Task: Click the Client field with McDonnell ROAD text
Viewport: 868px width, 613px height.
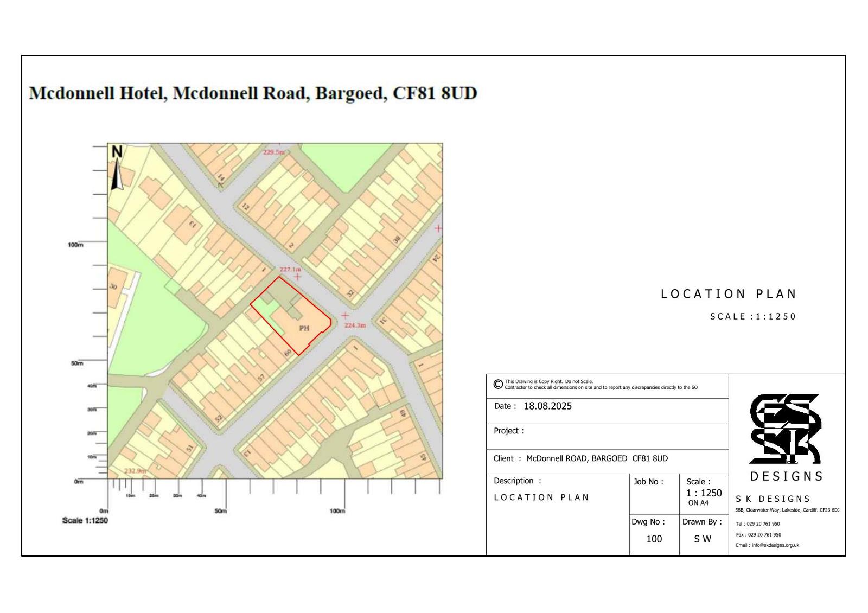Action: click(x=597, y=458)
